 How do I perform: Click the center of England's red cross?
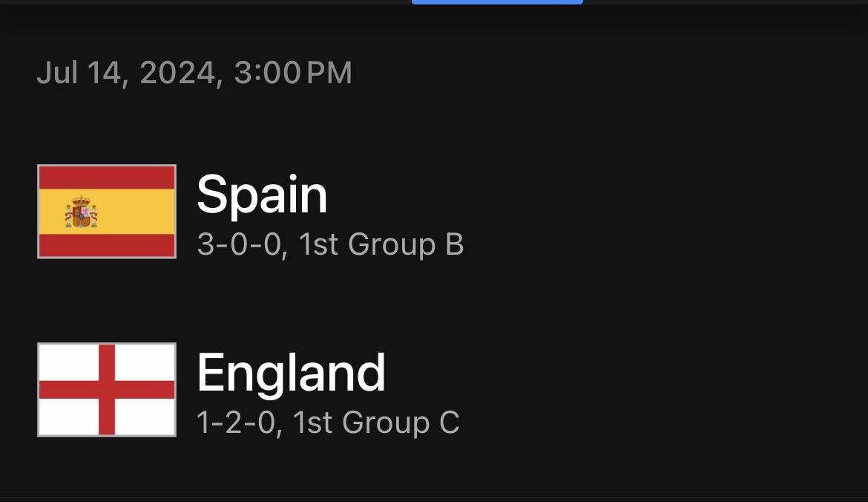[x=107, y=390]
